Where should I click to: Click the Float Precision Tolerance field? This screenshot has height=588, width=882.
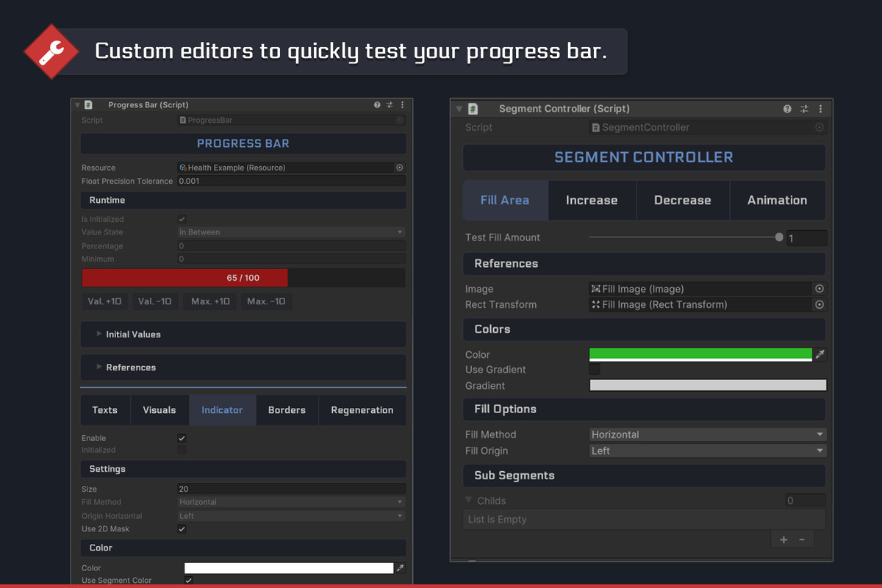point(291,181)
